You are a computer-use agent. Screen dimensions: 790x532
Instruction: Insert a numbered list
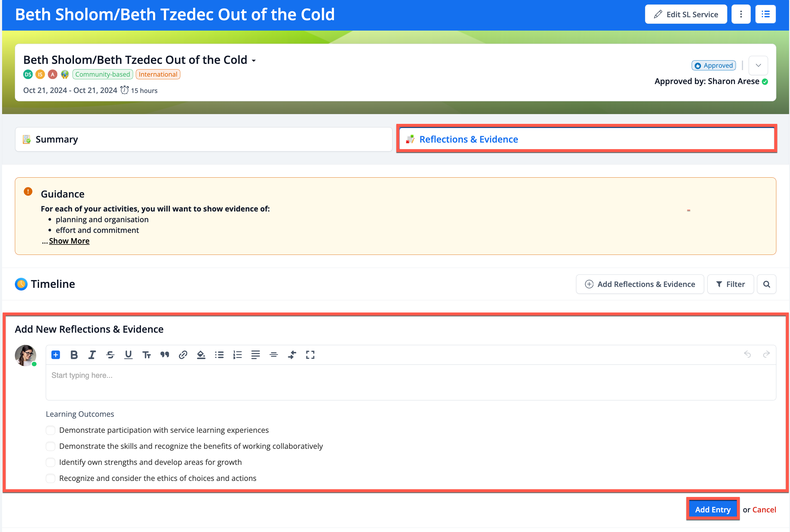coord(238,355)
